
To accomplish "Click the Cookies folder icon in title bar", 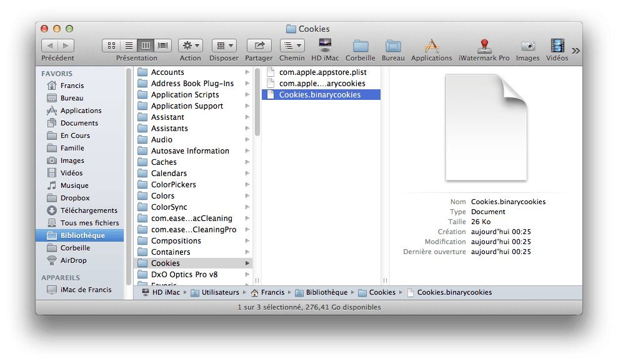I will click(291, 29).
